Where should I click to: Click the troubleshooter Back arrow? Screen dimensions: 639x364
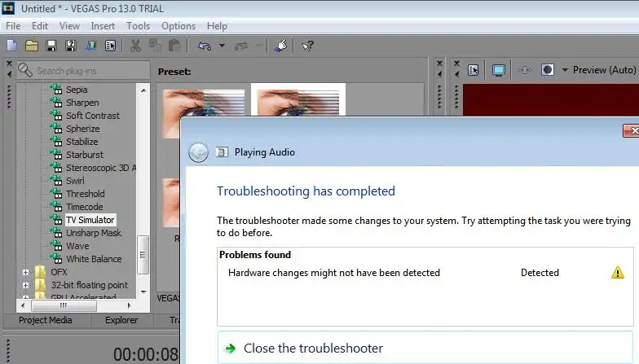(199, 153)
